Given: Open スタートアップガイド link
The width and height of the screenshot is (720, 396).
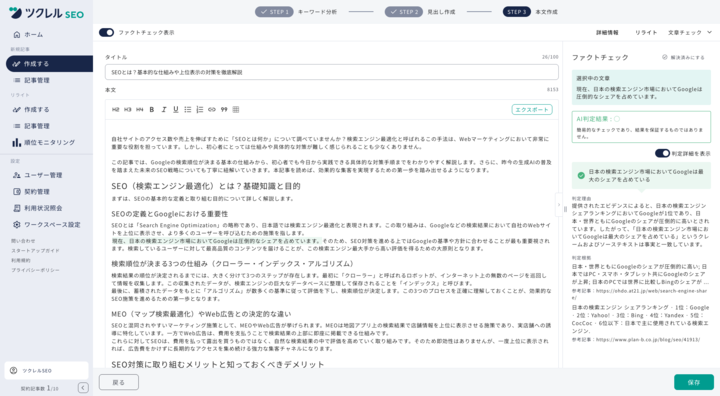Looking at the screenshot, I should point(35,251).
